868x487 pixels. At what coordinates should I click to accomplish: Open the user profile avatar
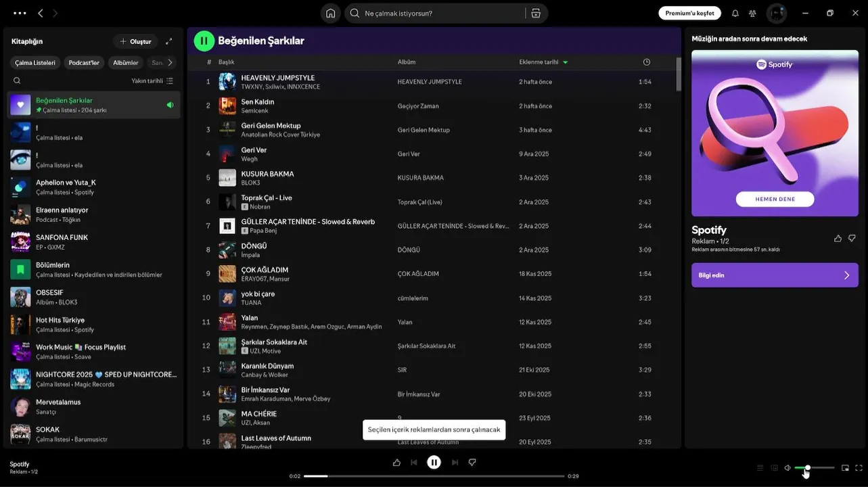point(776,13)
